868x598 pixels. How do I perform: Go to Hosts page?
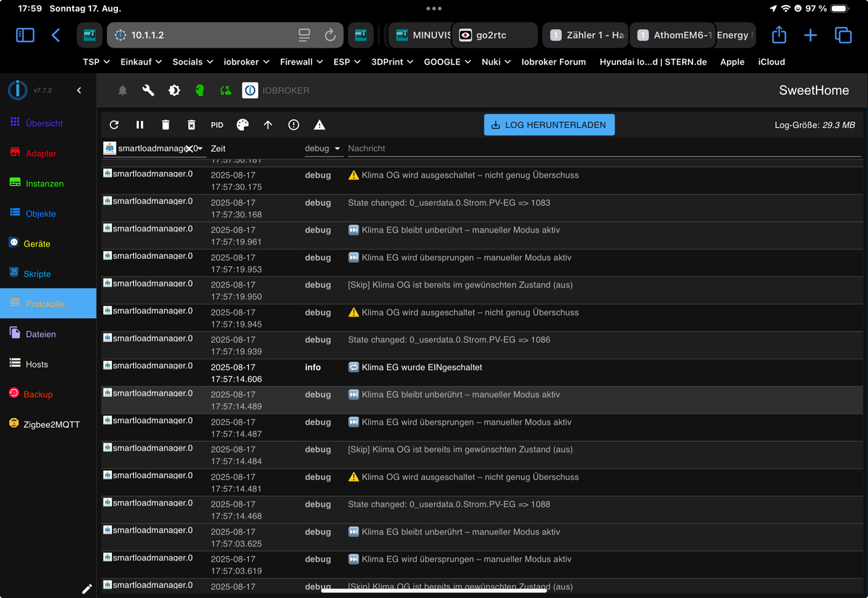click(x=48, y=364)
